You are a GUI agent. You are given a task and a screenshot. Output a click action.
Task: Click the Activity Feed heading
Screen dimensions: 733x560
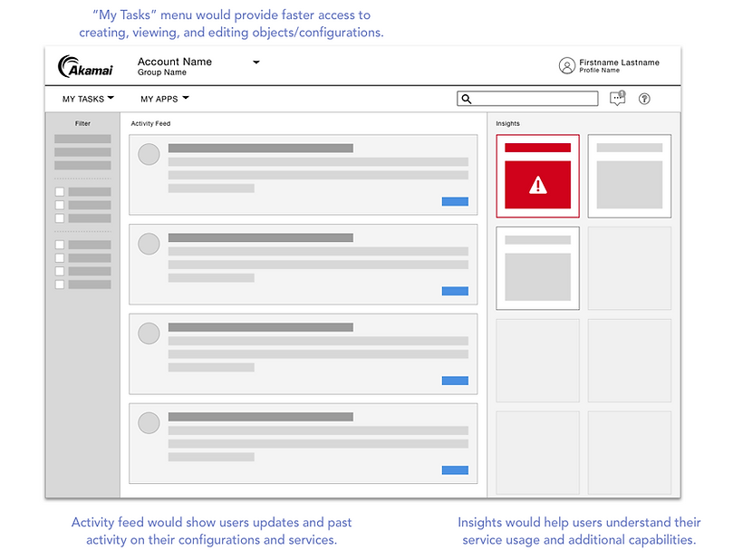pyautogui.click(x=150, y=123)
